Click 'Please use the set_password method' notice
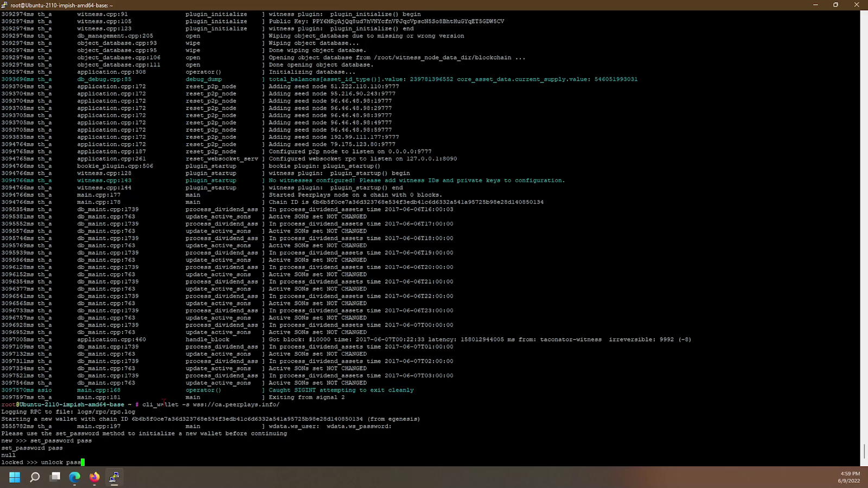The image size is (868, 488). pyautogui.click(x=144, y=434)
